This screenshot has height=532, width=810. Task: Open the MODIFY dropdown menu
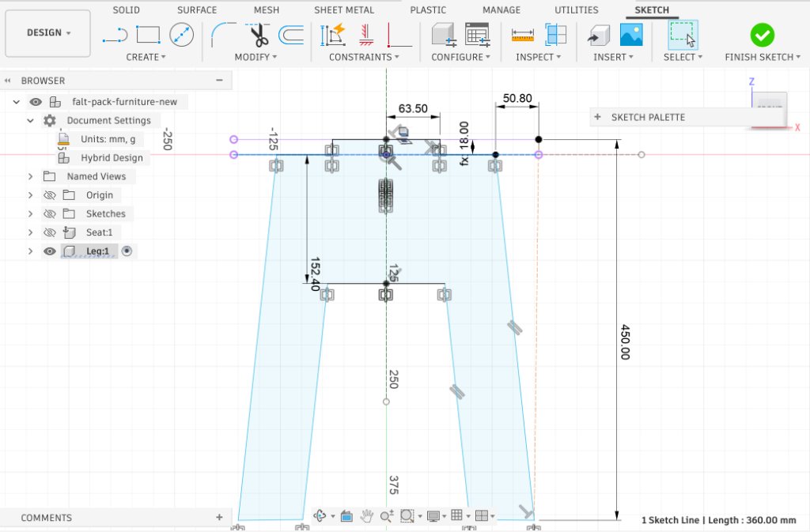click(255, 57)
